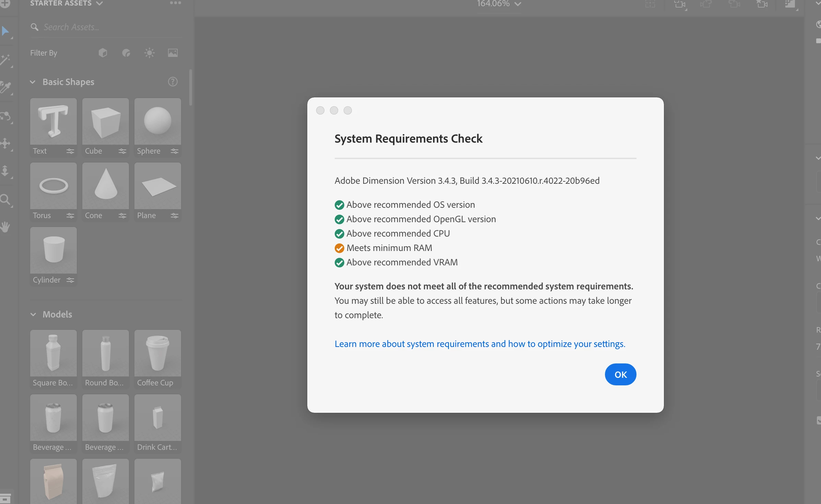Screen dimensions: 821x504
Task: Filter assets by images icon
Action: click(x=173, y=53)
